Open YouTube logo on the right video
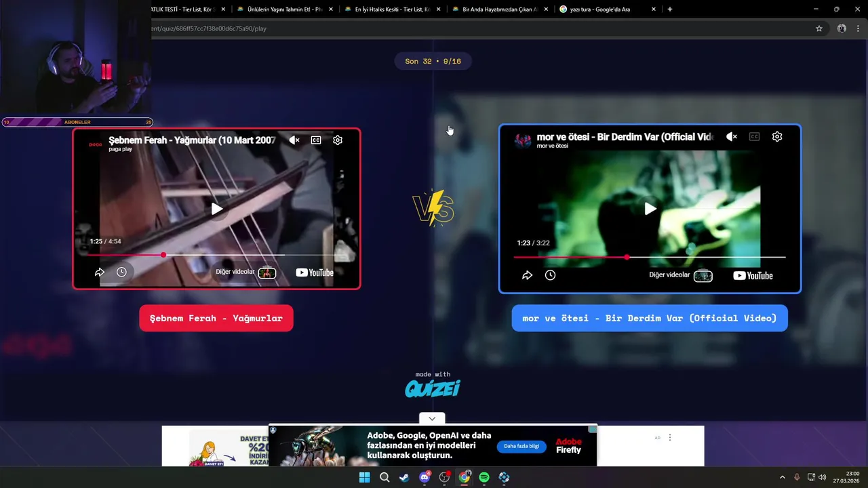The width and height of the screenshot is (868, 488). [x=753, y=276]
